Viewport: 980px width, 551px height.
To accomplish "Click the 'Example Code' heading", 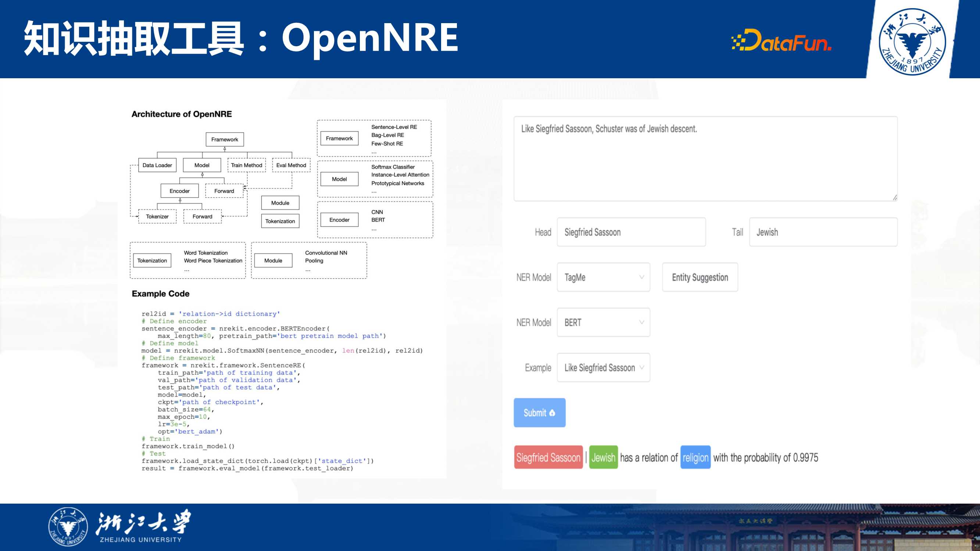I will coord(161,293).
